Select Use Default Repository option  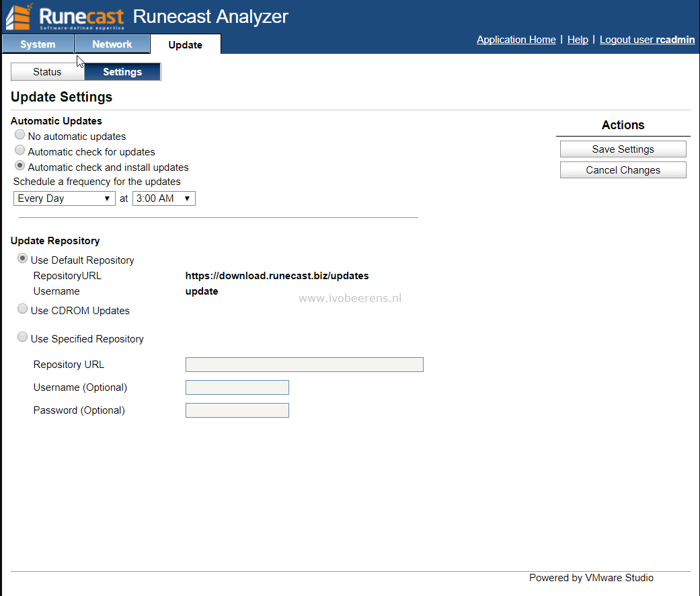[x=22, y=258]
